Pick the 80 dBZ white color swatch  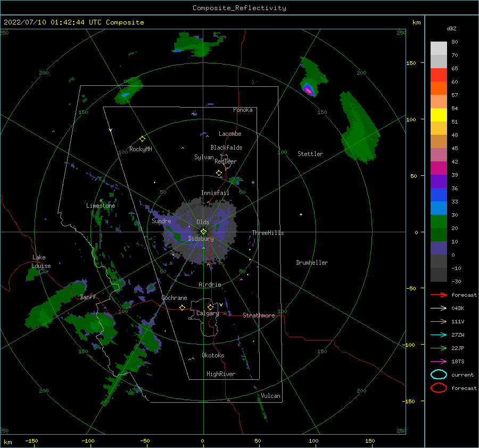[x=439, y=48]
